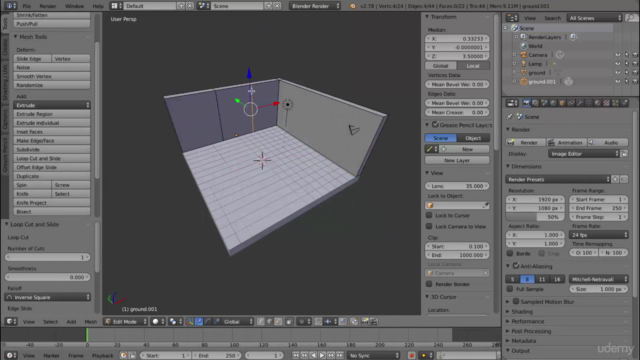This screenshot has height=360, width=640.
Task: Enable Lock to Cursor checkbox
Action: point(429,215)
